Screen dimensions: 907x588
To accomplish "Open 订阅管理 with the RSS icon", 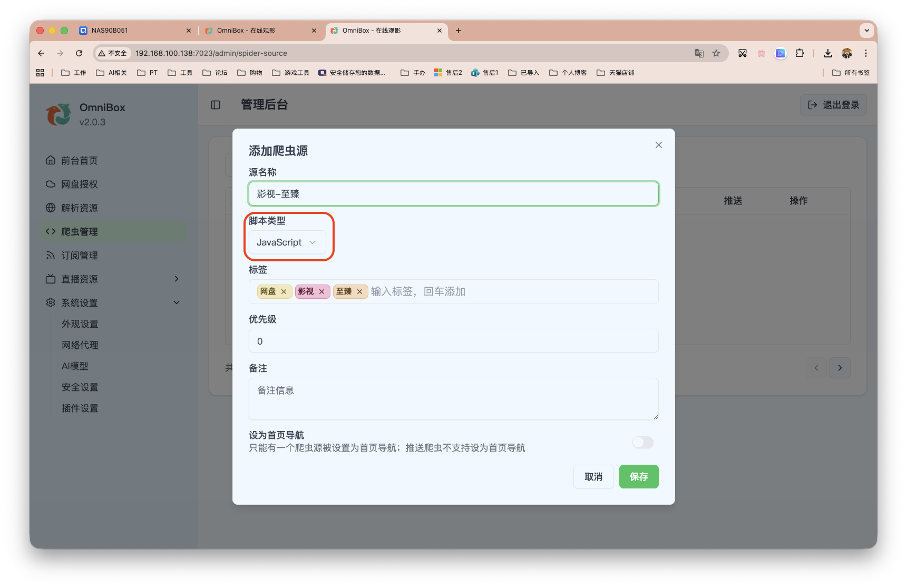I will tap(50, 255).
